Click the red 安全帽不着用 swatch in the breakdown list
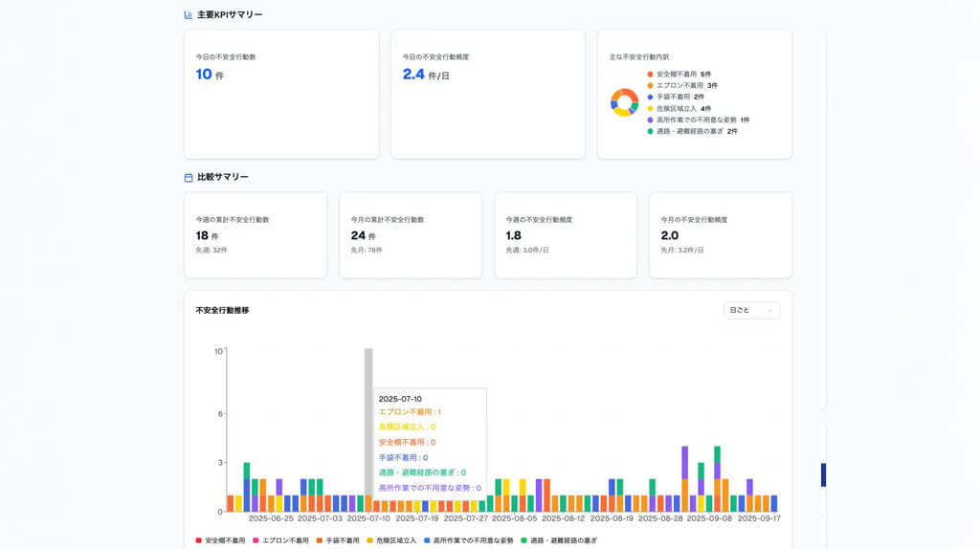This screenshot has width=980, height=549. pos(651,75)
